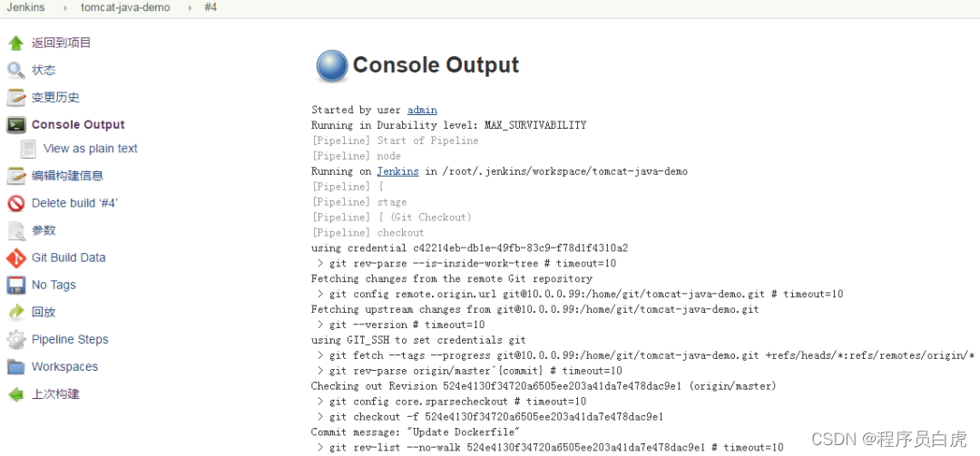
Task: Open the Git Build Data diamond icon
Action: point(16,257)
